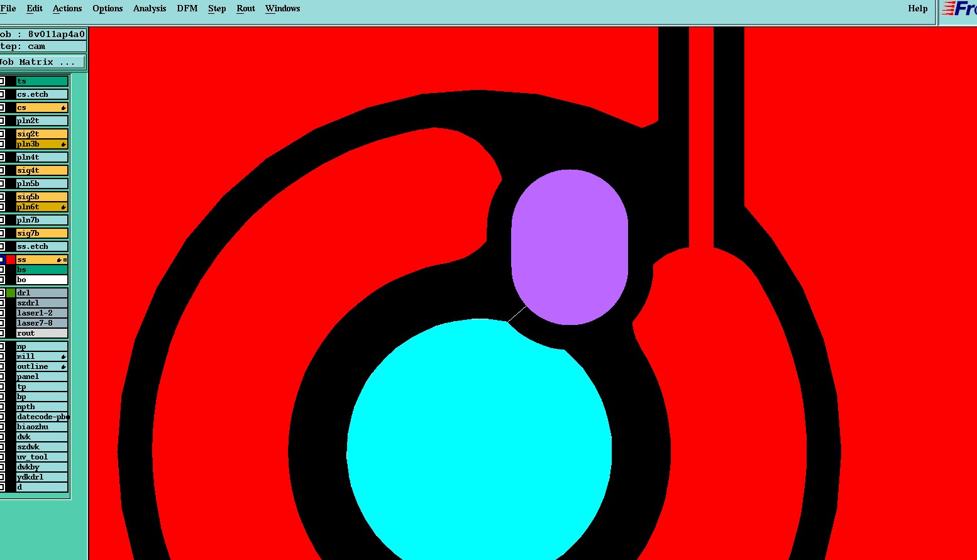Select the dwk layer name

click(41, 437)
